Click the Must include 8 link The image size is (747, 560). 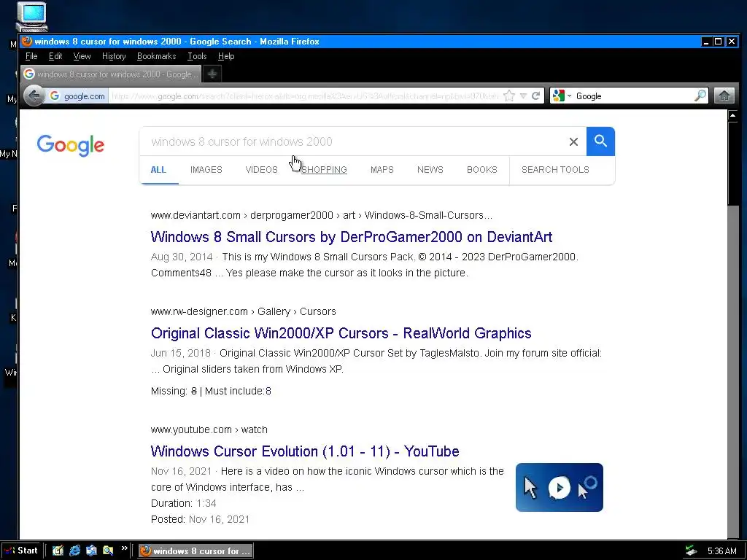pos(268,391)
